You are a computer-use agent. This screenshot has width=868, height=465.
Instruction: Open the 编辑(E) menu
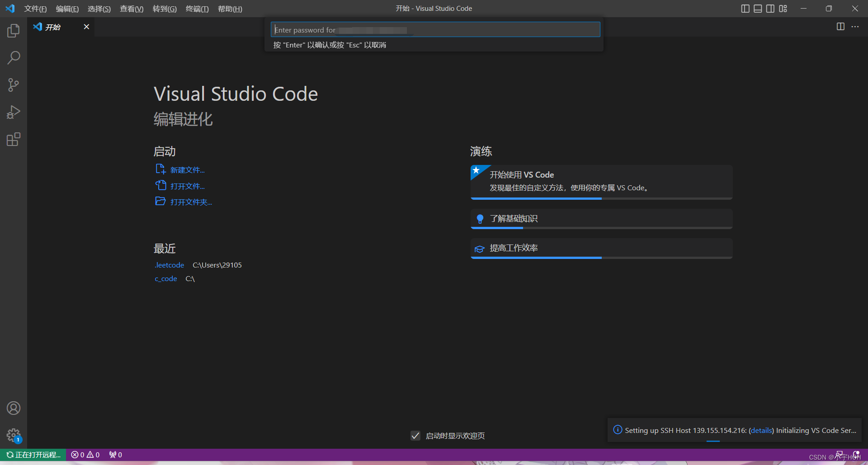coord(67,9)
